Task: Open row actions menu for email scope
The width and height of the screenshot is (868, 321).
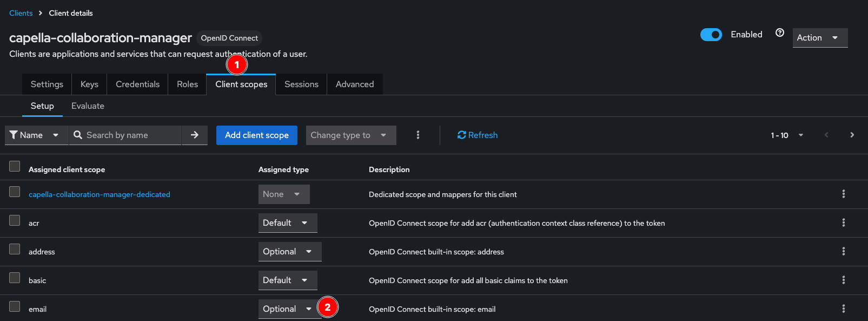Action: 843,309
